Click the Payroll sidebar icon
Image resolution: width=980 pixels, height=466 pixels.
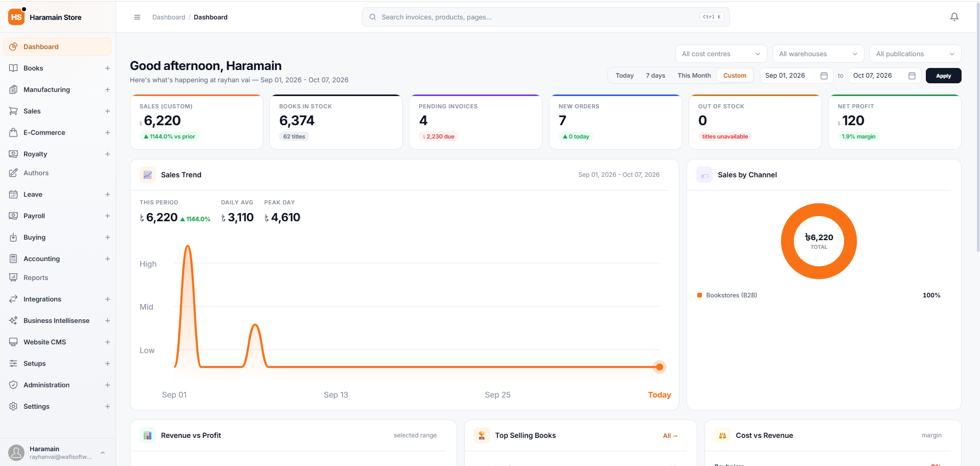point(13,216)
